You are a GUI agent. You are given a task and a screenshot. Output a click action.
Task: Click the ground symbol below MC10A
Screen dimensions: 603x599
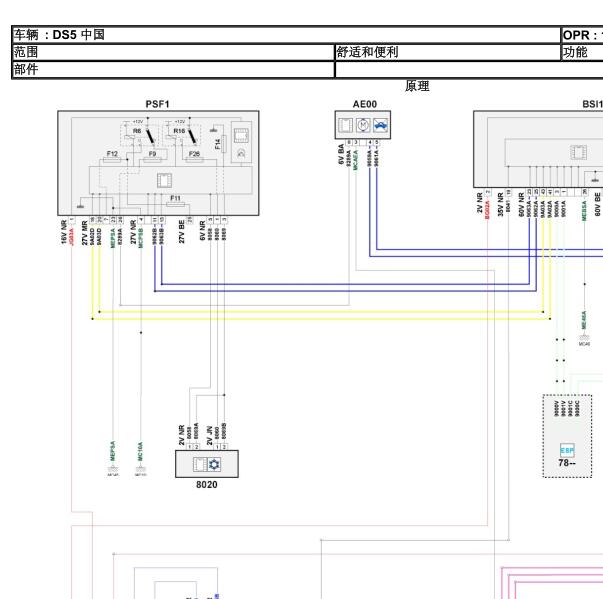[x=140, y=471]
